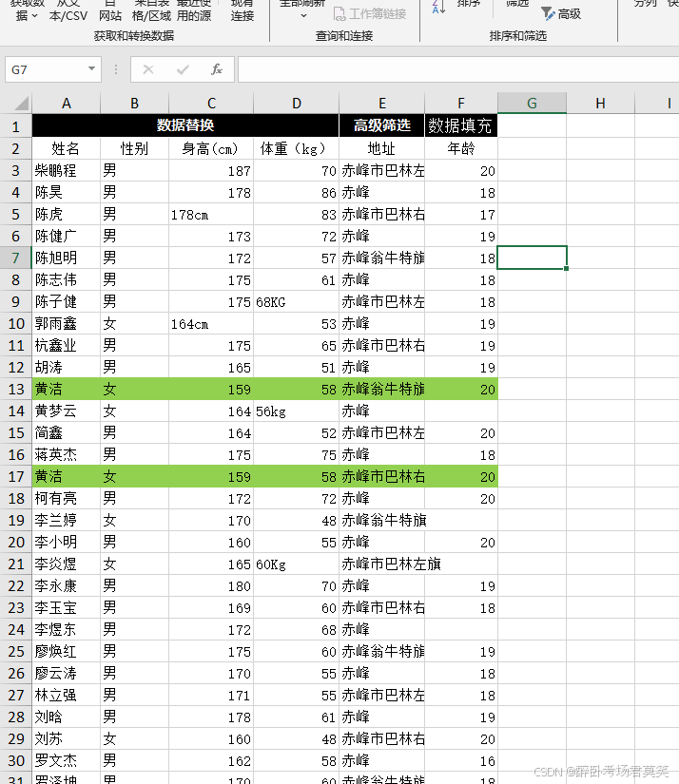Open the Advanced filter (高级) tool

[561, 14]
